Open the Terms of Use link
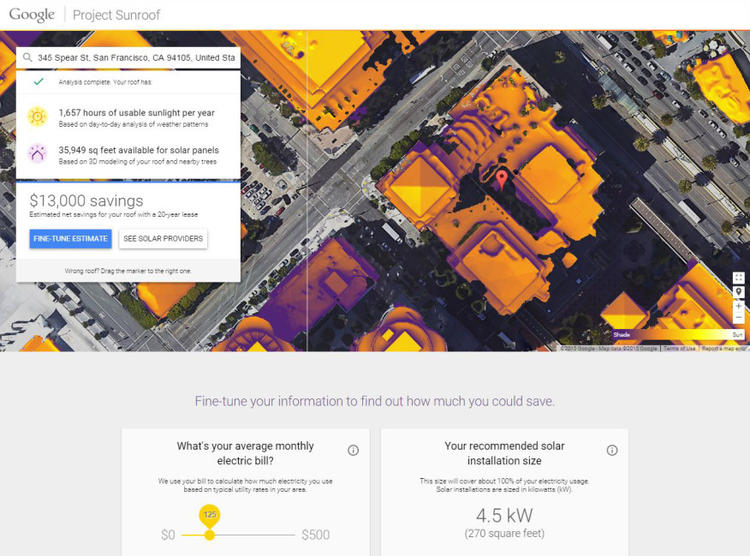 pyautogui.click(x=678, y=348)
